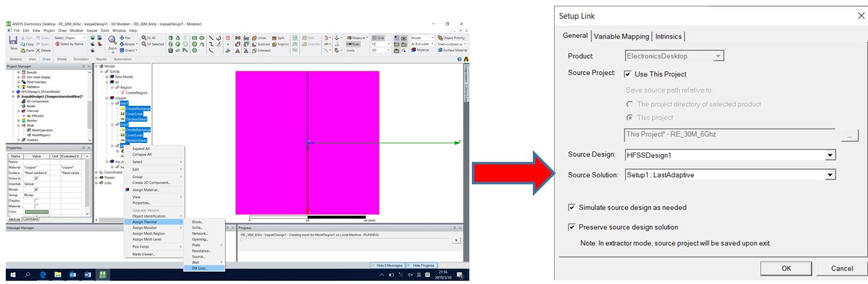Unite selected objects
Viewport: 868px width, 284px height.
[259, 38]
